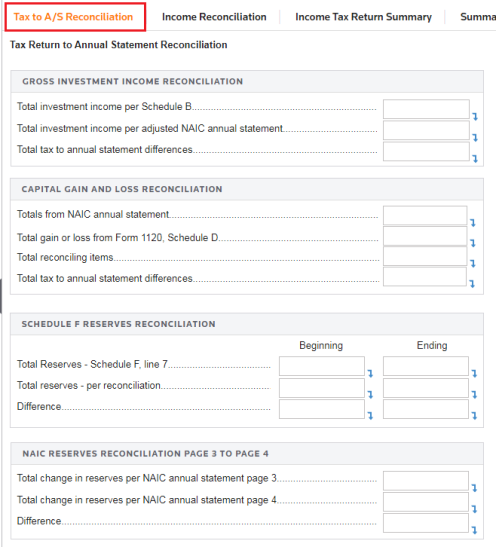Select Beginning field for Total reserves per reconciliation

click(322, 388)
